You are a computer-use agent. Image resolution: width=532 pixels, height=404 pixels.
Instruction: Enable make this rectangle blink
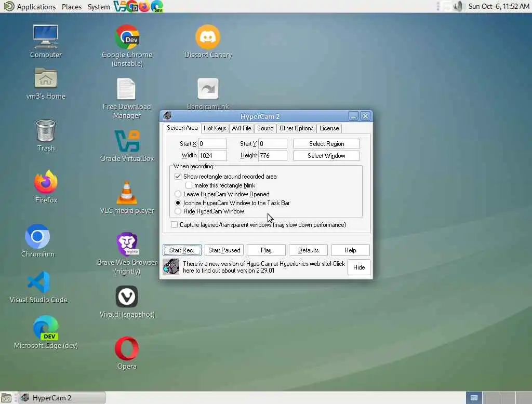point(189,185)
